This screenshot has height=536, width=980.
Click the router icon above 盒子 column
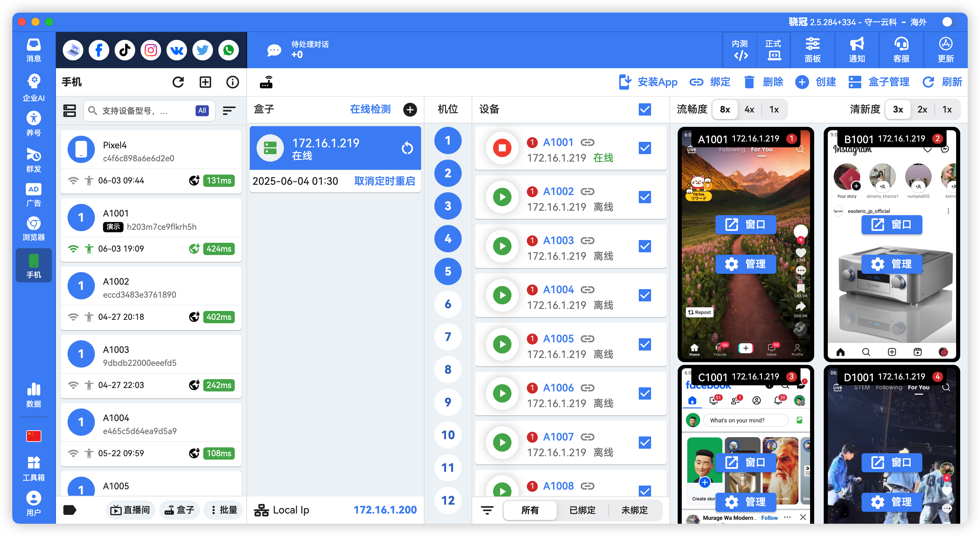(x=266, y=82)
